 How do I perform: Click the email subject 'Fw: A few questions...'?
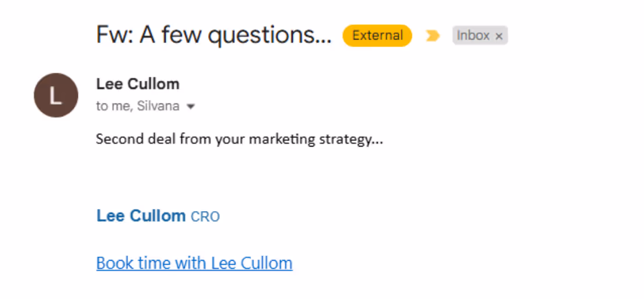[x=213, y=35]
